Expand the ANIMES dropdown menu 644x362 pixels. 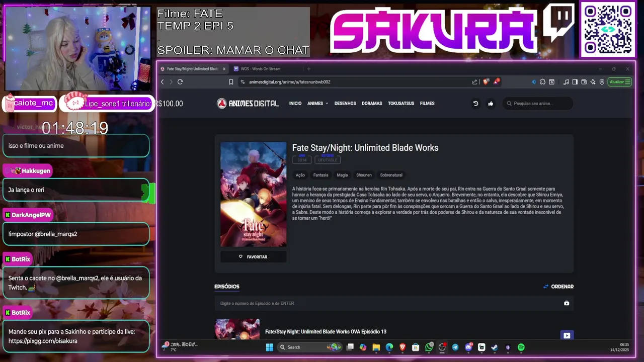point(317,104)
